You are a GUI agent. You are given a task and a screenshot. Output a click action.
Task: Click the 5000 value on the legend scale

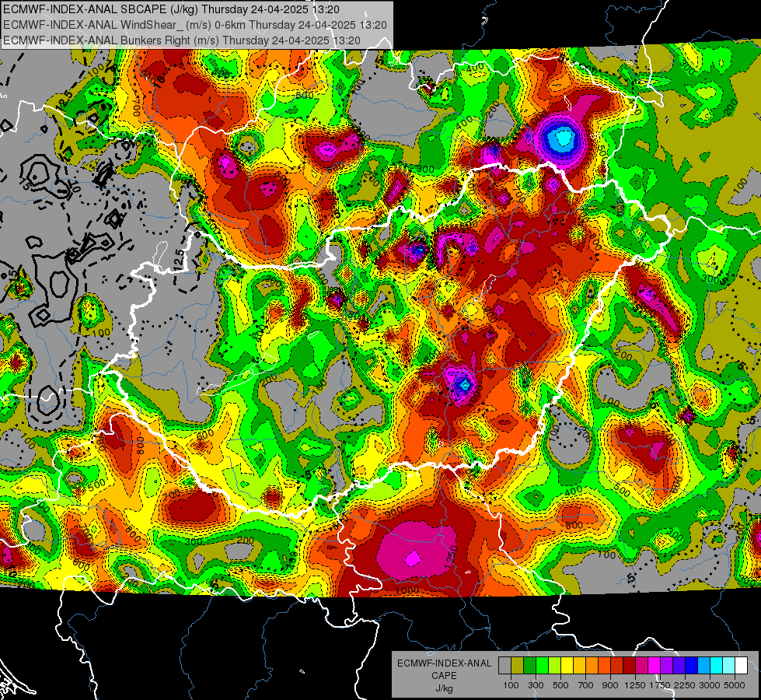point(735,685)
